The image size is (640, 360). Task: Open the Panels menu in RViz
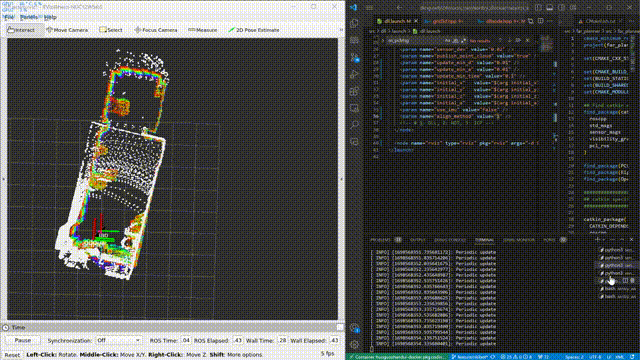pyautogui.click(x=29, y=17)
